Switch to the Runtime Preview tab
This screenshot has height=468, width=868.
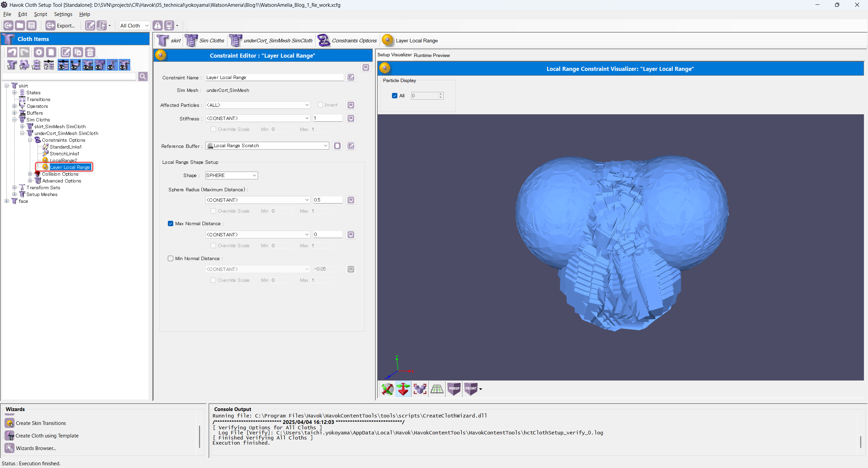point(432,55)
